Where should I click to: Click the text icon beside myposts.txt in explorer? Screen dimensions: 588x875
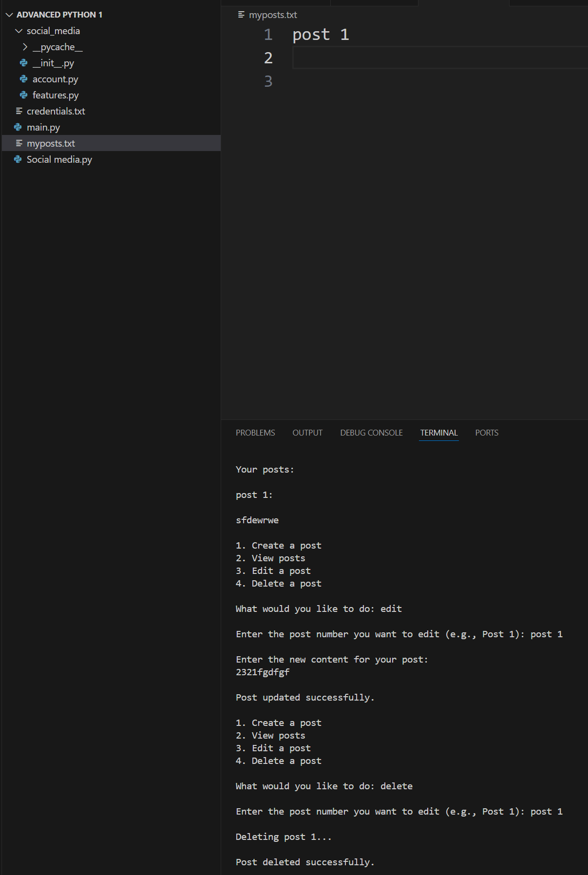[19, 143]
